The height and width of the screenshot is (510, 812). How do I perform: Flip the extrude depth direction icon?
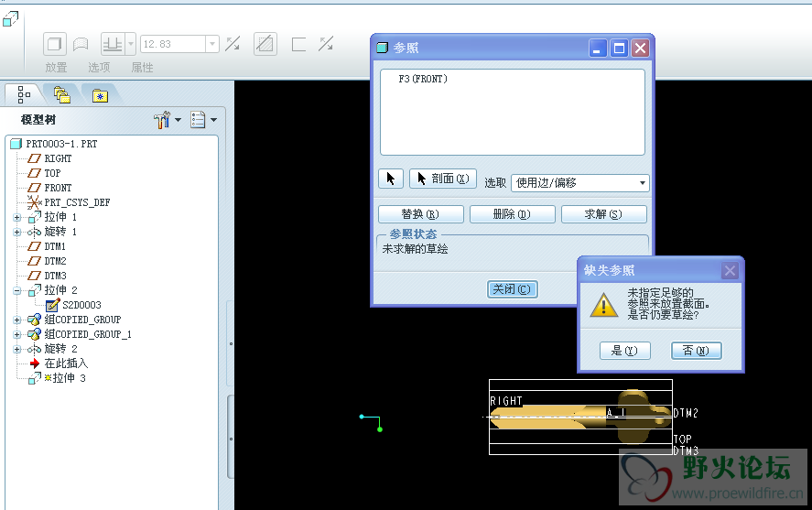point(233,44)
